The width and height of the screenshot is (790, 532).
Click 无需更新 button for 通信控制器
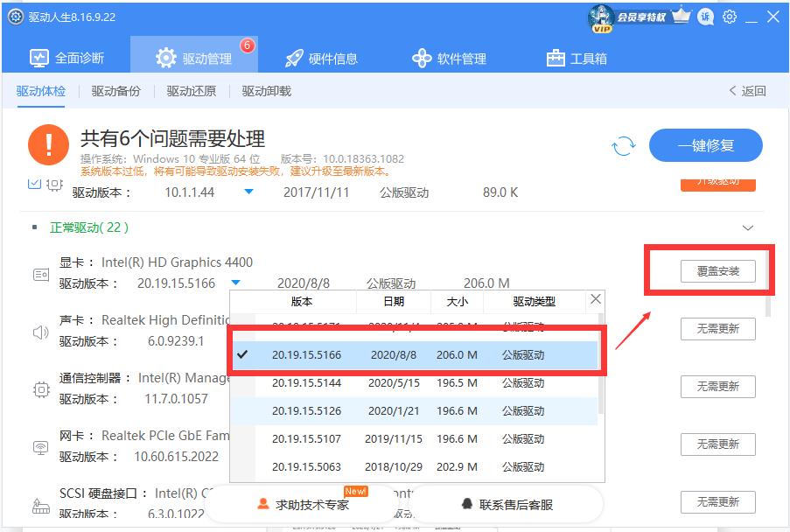718,387
